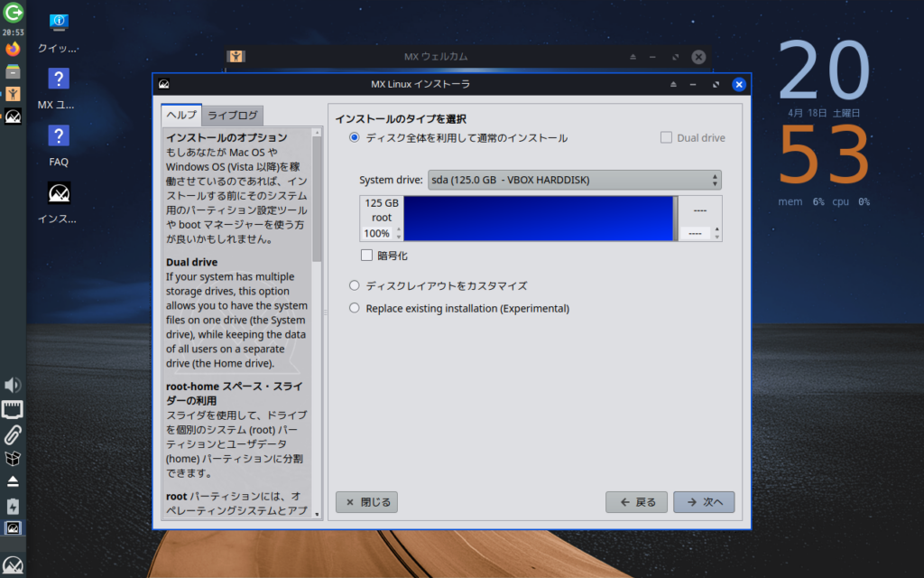Click the 次へ next button
The width and height of the screenshot is (924, 578).
click(x=704, y=502)
